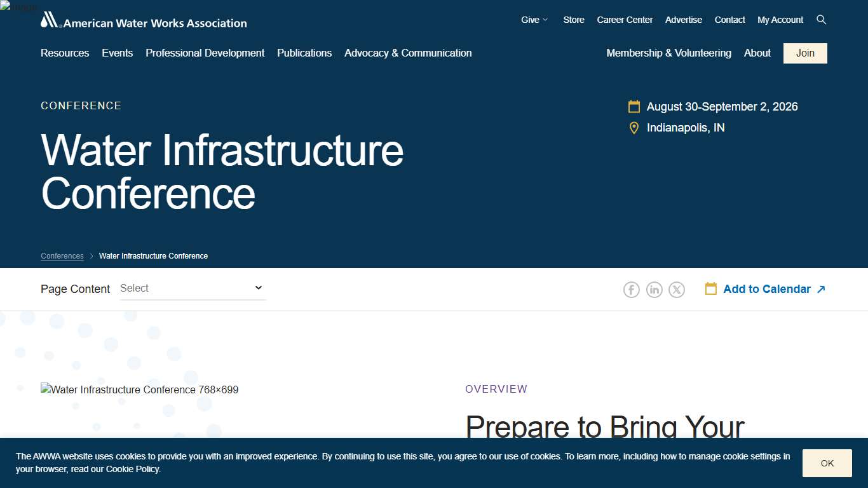Image resolution: width=868 pixels, height=488 pixels.
Task: Click the search magnifier icon
Action: [821, 20]
